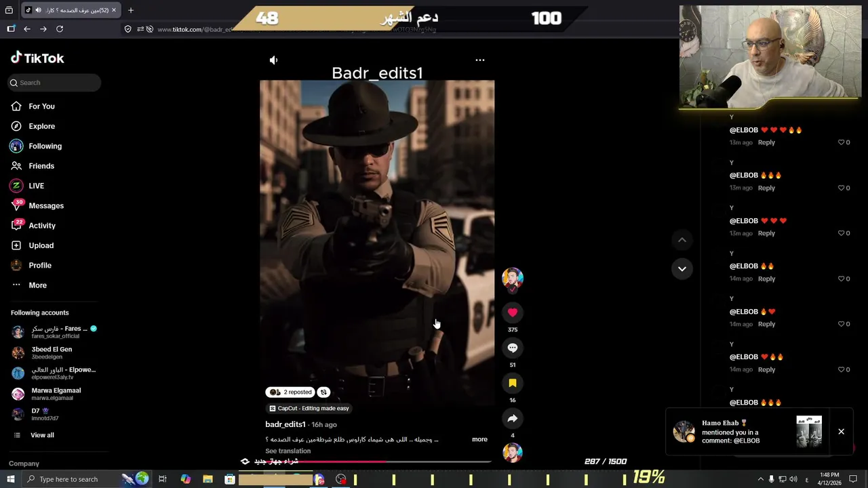Go to the previous video with up arrow
The image size is (868, 488).
tap(682, 240)
